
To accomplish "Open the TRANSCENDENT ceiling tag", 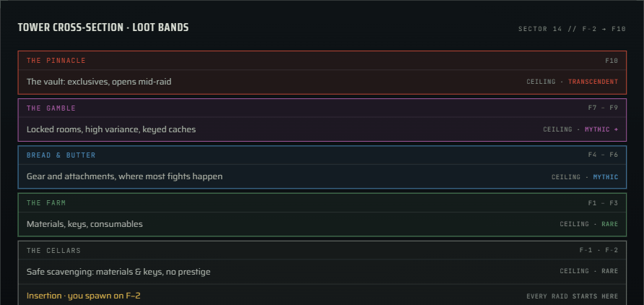I will pyautogui.click(x=593, y=82).
